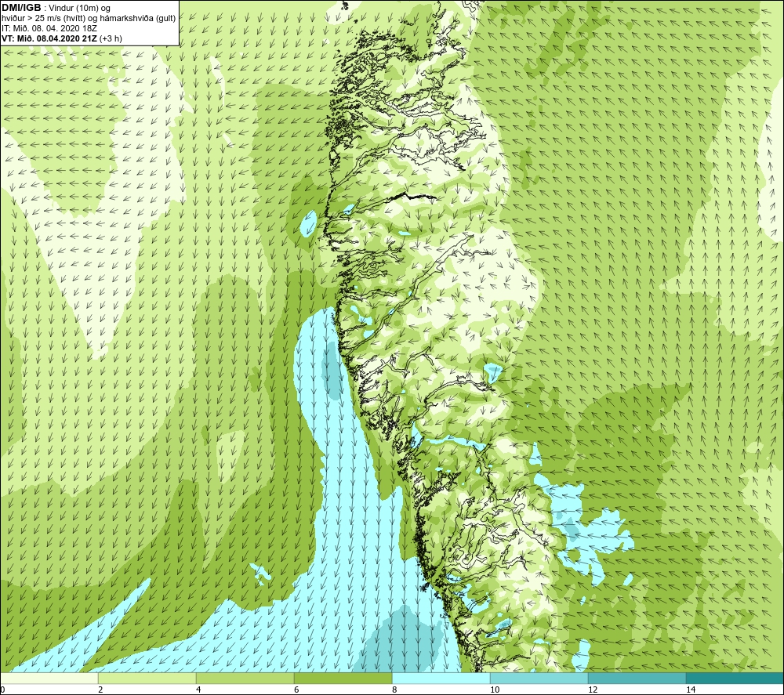The height and width of the screenshot is (695, 784).
Task: Click the '2' scale label
Action: 100,690
